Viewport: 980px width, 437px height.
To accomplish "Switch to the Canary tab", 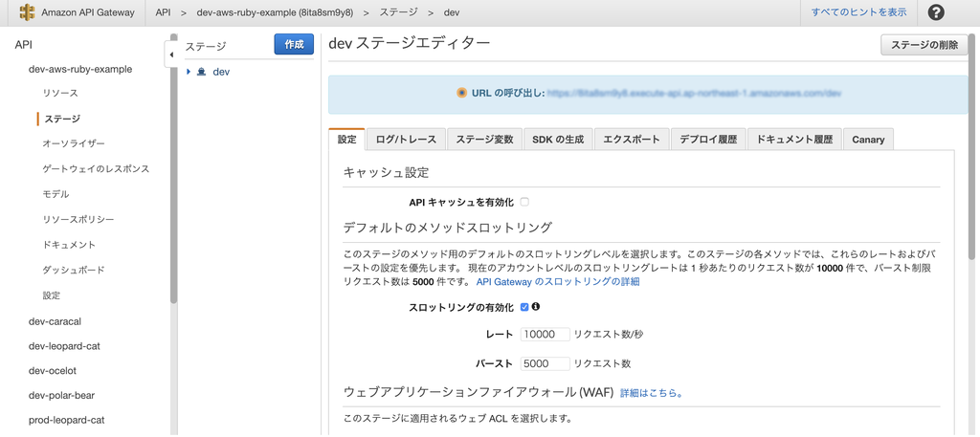I will click(868, 140).
